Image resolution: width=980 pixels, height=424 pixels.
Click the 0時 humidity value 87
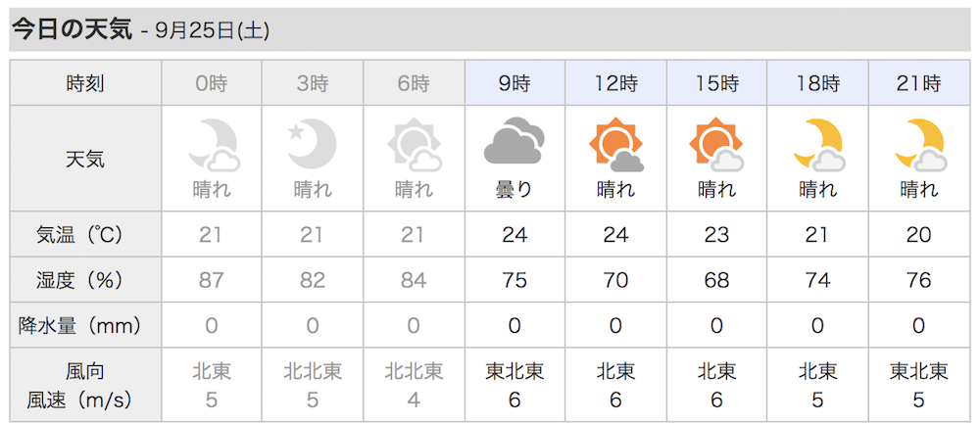pyautogui.click(x=212, y=280)
